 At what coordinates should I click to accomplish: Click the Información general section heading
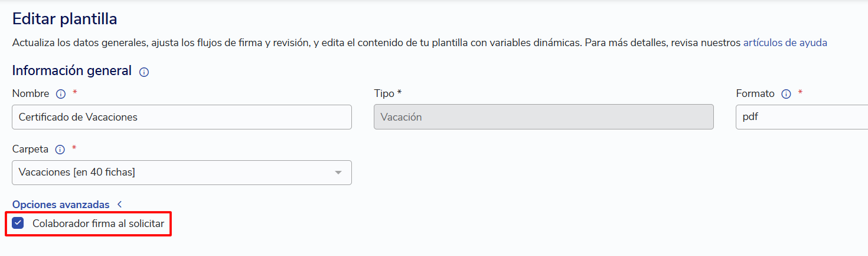[72, 71]
